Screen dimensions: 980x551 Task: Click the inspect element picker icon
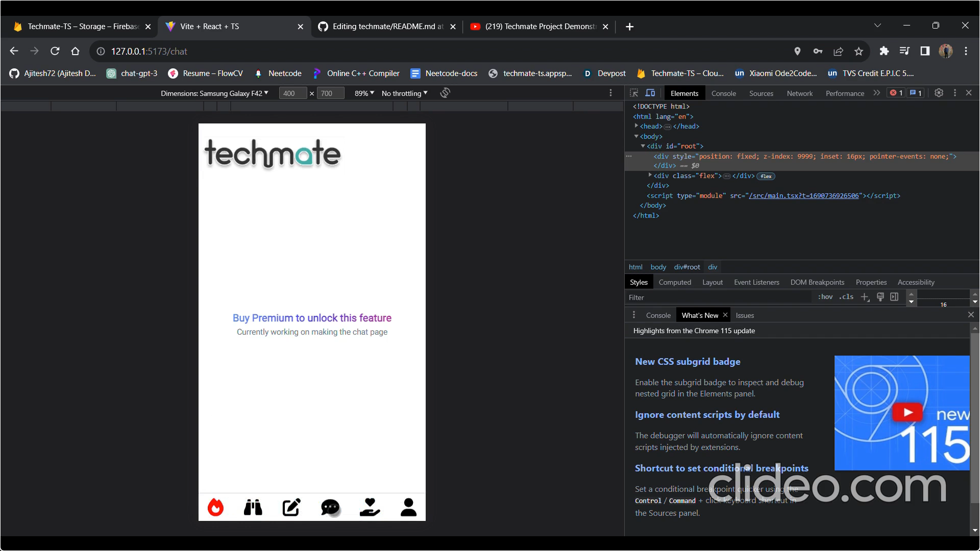click(634, 93)
